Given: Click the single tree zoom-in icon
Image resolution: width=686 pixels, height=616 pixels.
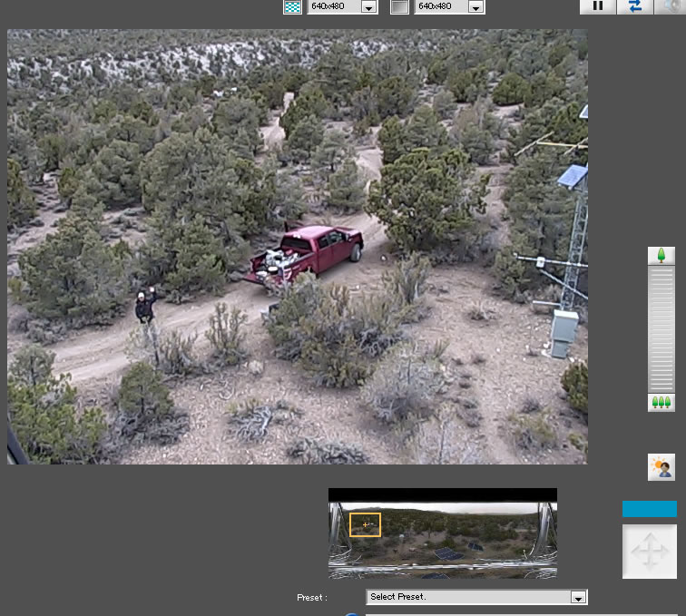Looking at the screenshot, I should point(661,256).
